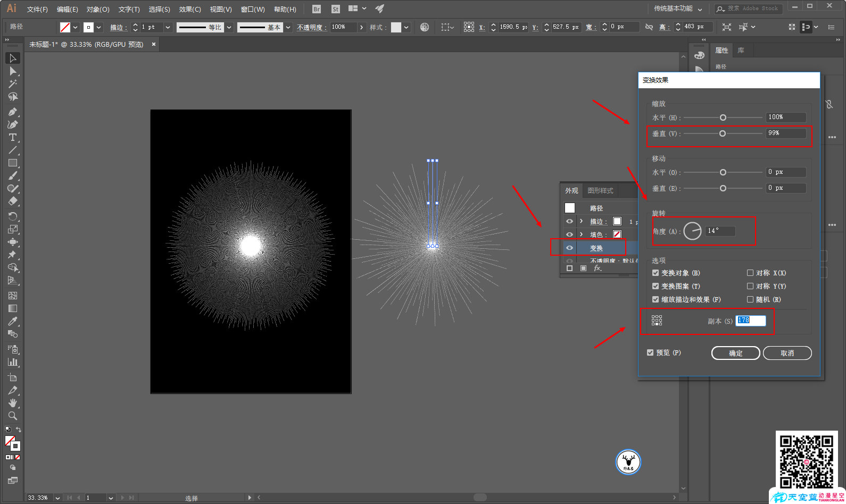Viewport: 846px width, 504px height.
Task: Switch to the 库 tab
Action: (741, 51)
